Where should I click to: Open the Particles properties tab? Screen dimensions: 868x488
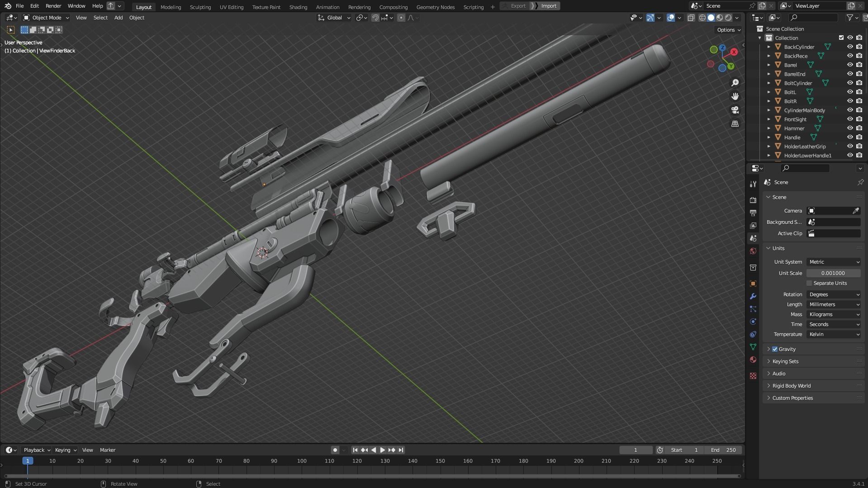click(x=753, y=309)
